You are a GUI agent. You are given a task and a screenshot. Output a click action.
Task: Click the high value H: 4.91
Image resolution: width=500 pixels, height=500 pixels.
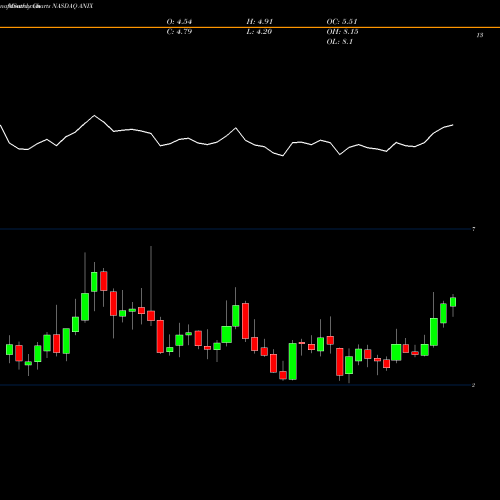point(260,22)
